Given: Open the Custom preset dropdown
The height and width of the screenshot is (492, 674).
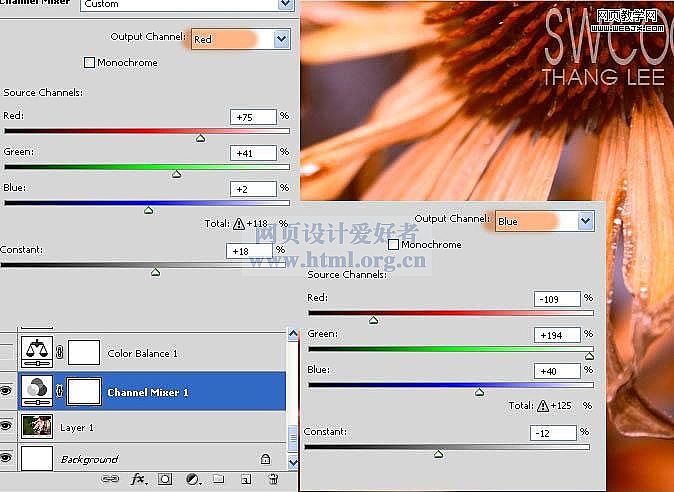Looking at the screenshot, I should click(x=286, y=4).
